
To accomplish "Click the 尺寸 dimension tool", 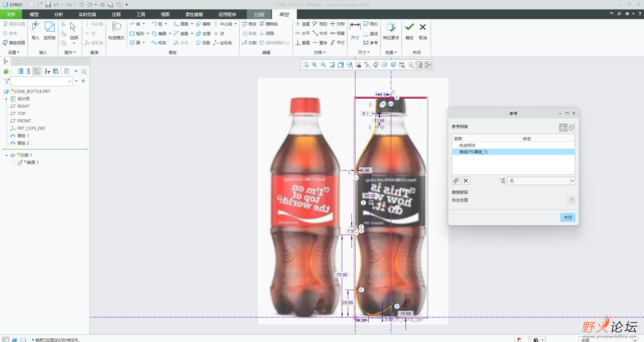I will click(x=355, y=31).
